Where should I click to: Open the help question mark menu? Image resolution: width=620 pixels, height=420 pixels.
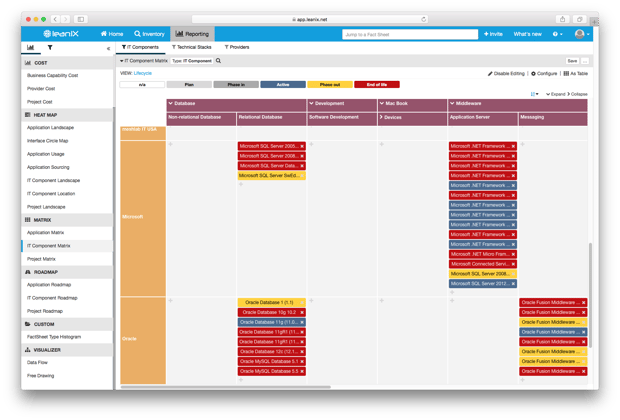pyautogui.click(x=557, y=34)
